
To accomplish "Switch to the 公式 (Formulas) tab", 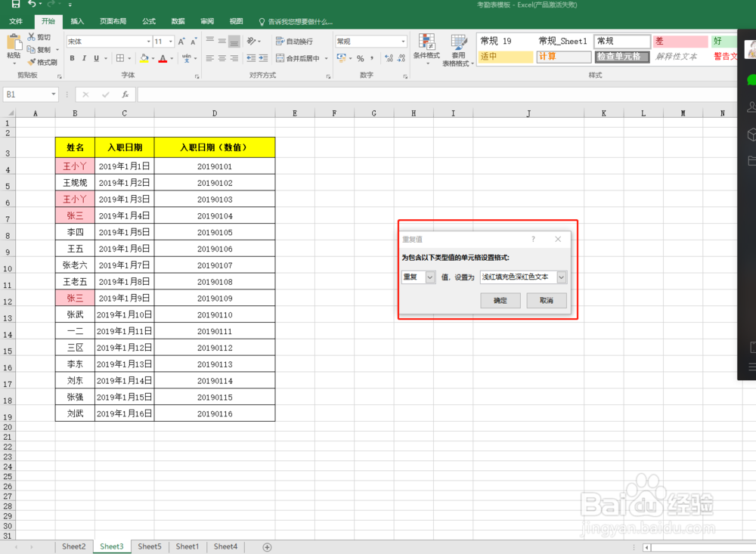I will [149, 21].
